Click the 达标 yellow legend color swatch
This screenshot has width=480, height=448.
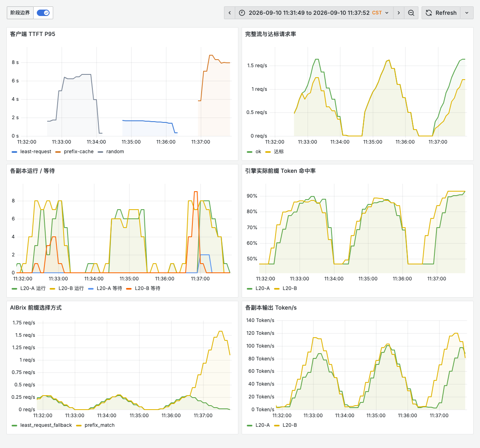tap(268, 152)
